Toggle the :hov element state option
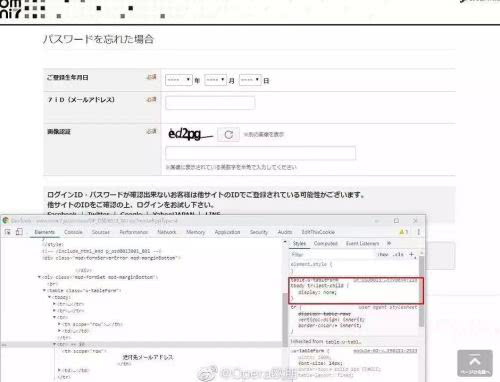The image size is (500, 382). pos(383,255)
